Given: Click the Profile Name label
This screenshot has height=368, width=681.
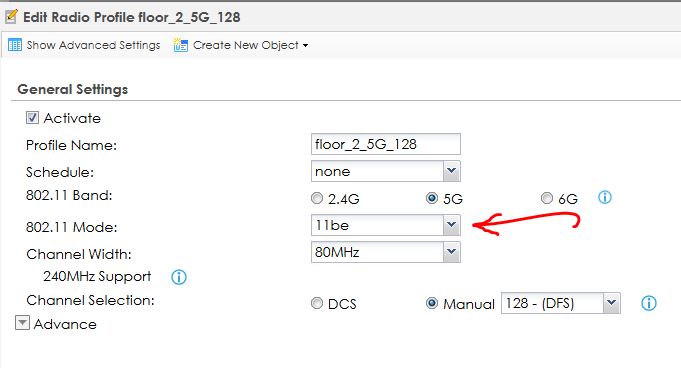Looking at the screenshot, I should click(72, 145).
